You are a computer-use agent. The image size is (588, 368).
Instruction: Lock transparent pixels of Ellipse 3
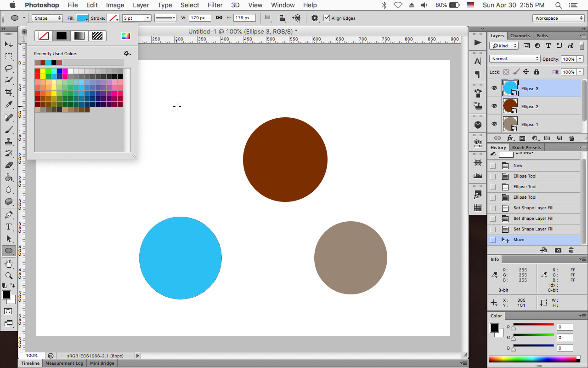coord(505,72)
